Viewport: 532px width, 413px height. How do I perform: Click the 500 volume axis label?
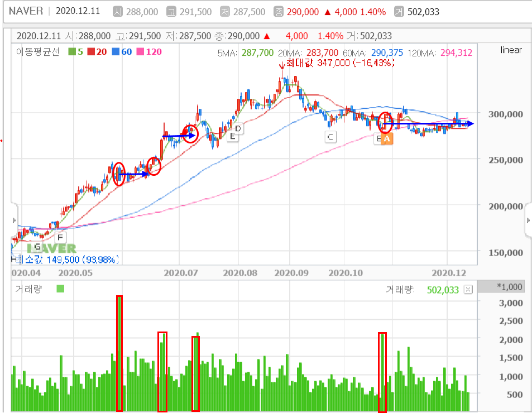[514, 395]
